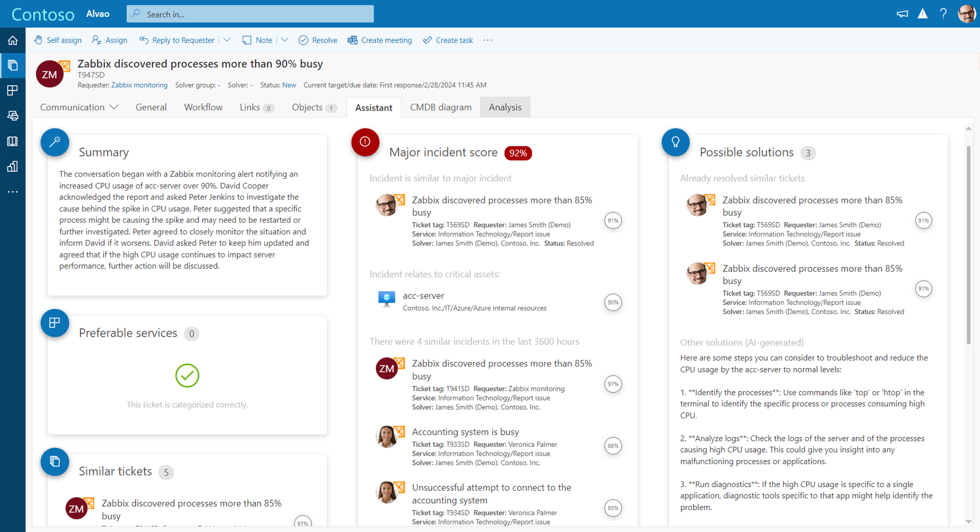
Task: Click the Resolve checkmark button
Action: 318,40
